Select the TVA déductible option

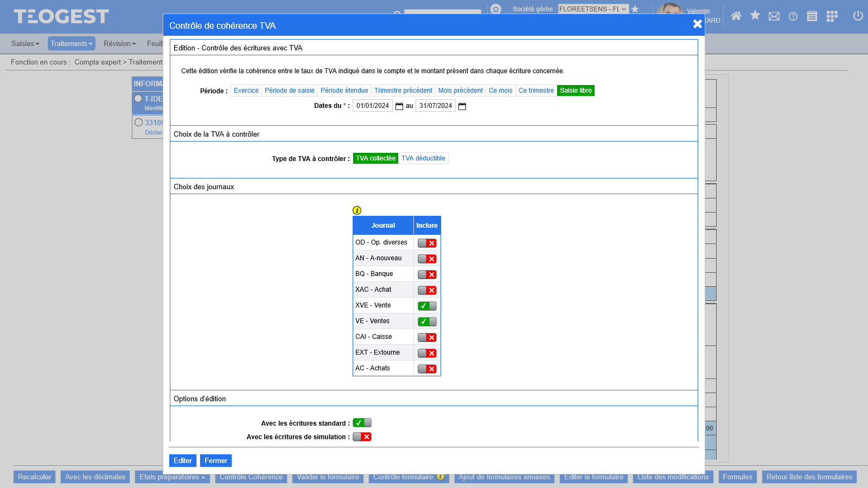(x=423, y=158)
